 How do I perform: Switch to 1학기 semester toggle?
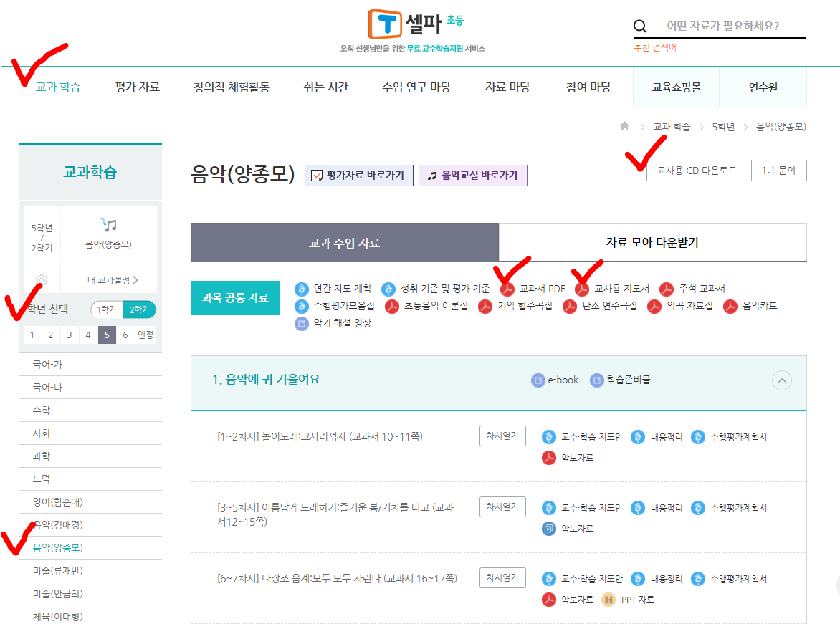pyautogui.click(x=107, y=309)
